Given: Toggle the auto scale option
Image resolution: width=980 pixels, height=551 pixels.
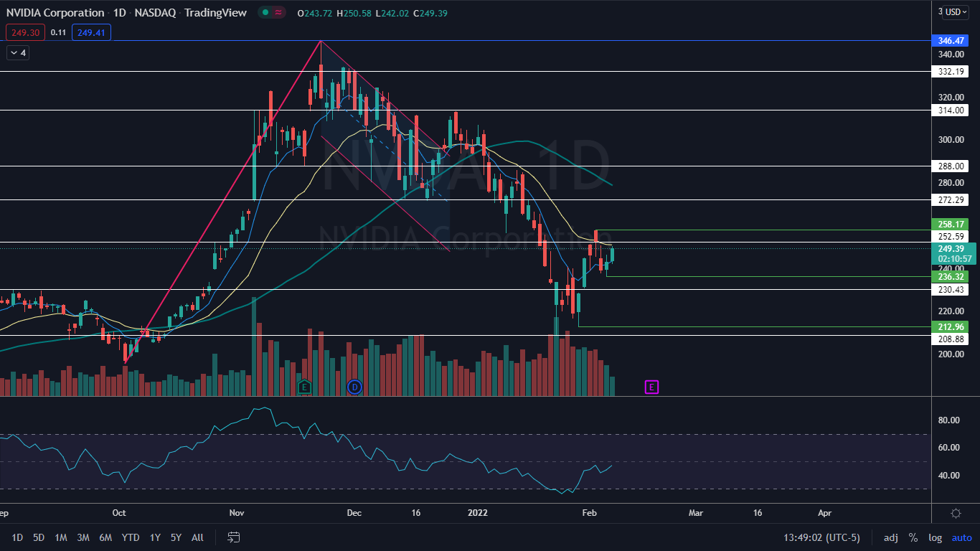Looking at the screenshot, I should (961, 537).
